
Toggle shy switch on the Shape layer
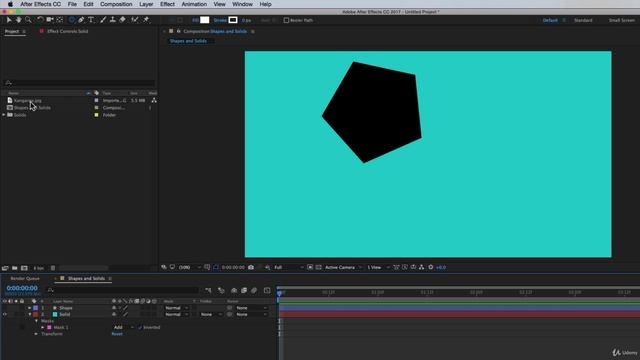pos(114,308)
